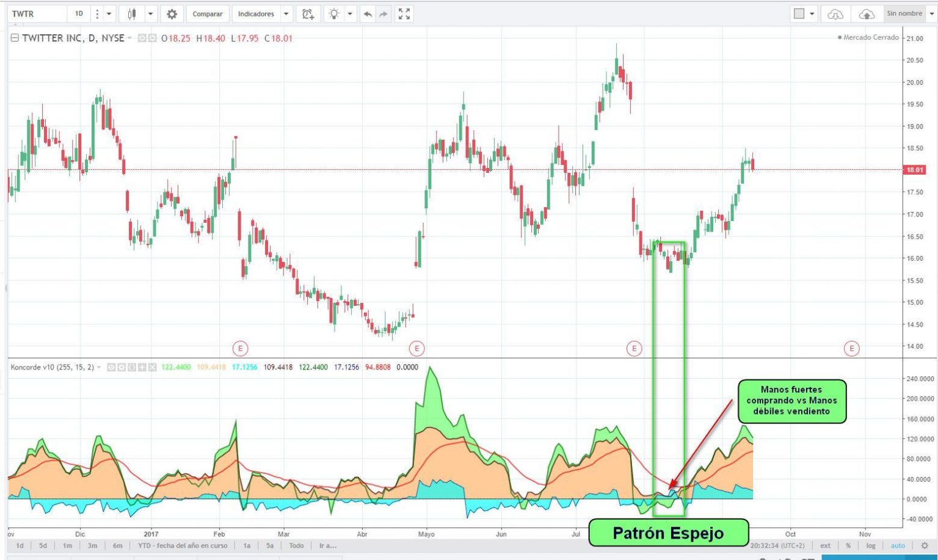
Task: Click the cloud save chart icon
Action: [866, 14]
